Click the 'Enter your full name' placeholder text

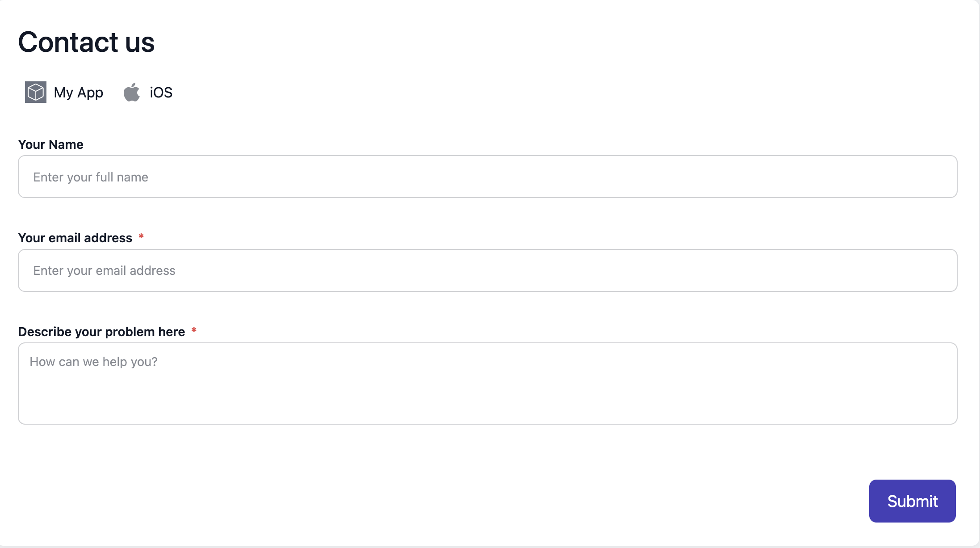click(91, 177)
